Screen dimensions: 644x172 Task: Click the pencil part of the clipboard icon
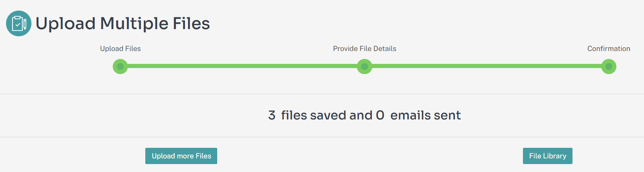[x=25, y=24]
